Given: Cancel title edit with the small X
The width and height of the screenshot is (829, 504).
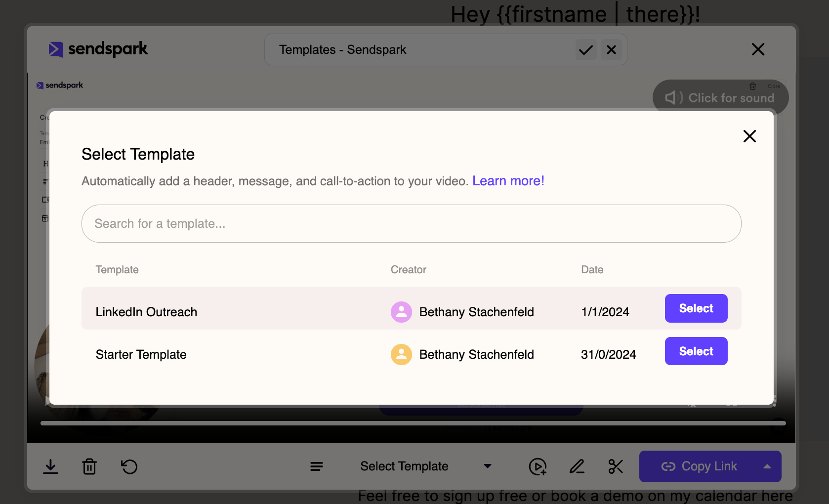Looking at the screenshot, I should pos(611,50).
